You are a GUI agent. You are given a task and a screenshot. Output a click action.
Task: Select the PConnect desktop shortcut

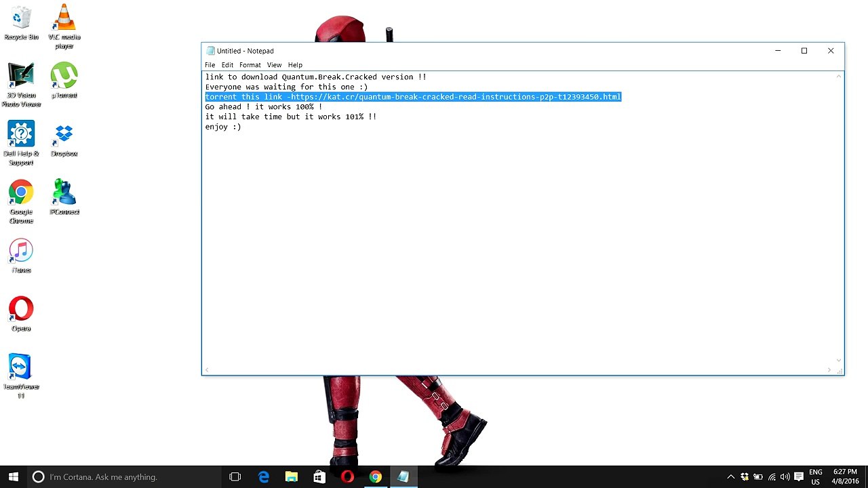[x=64, y=198]
